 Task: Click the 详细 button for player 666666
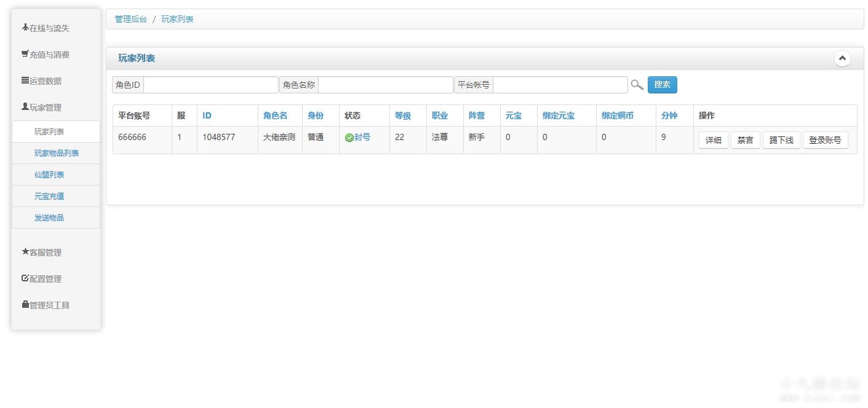tap(713, 140)
